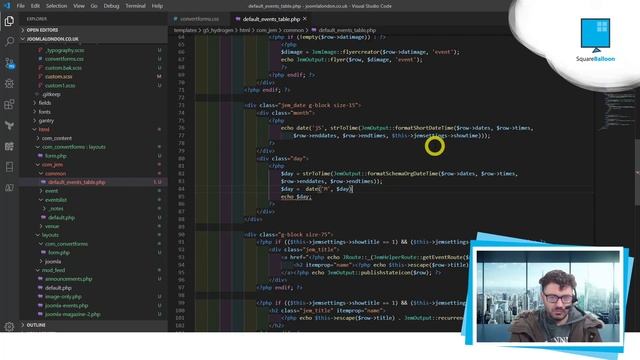Switch to the convertforms.css tab
640x360 pixels.
coord(199,19)
